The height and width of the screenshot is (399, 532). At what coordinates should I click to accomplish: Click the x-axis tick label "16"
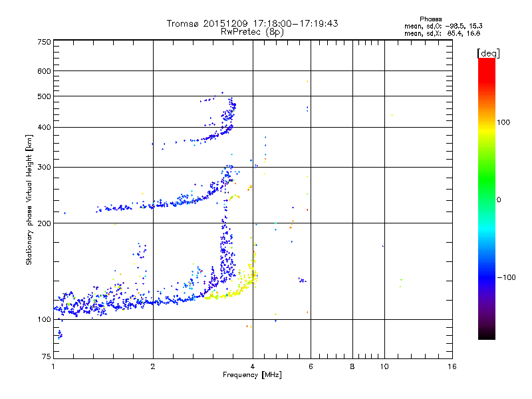click(452, 366)
